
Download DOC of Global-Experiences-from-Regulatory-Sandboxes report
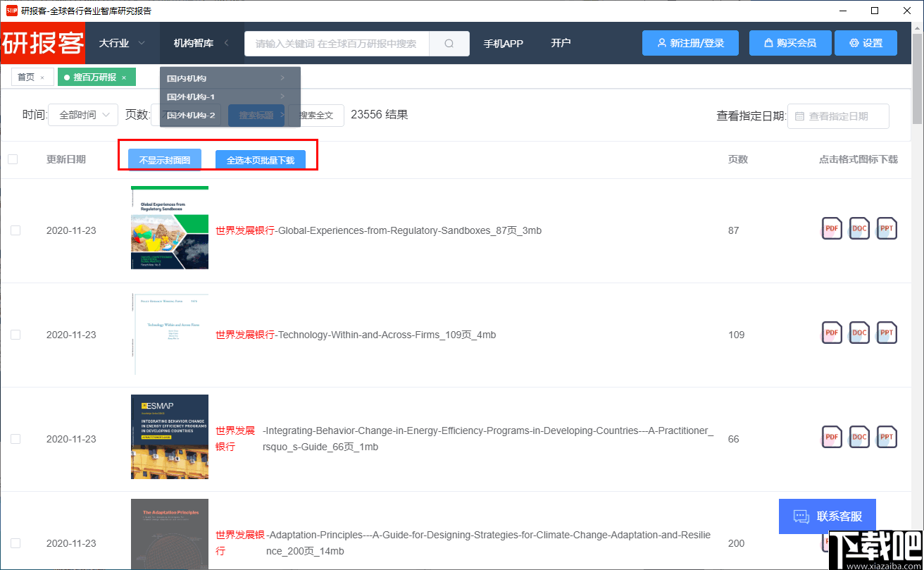(859, 228)
